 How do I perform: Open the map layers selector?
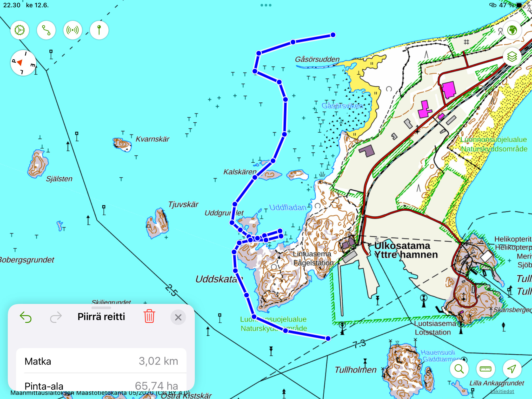[512, 57]
